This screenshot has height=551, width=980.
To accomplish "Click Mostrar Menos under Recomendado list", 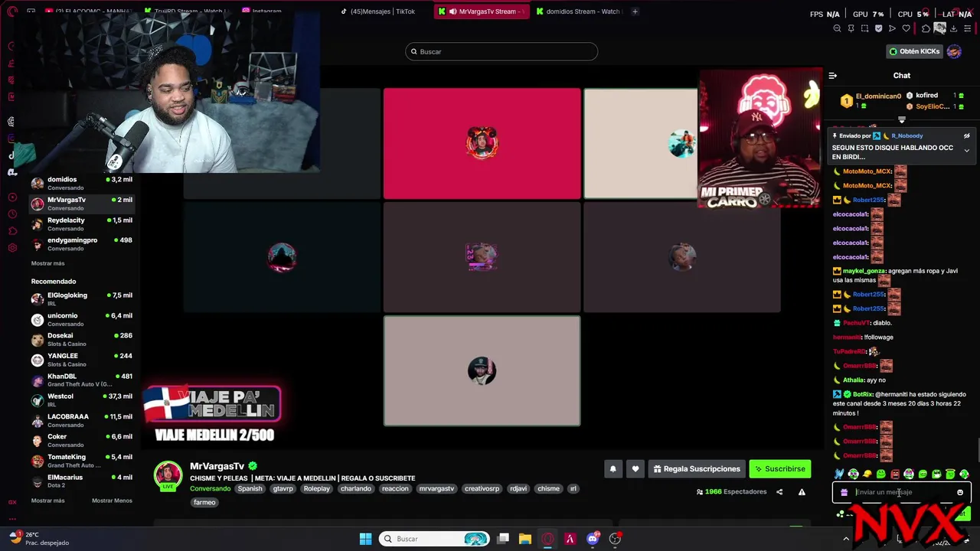I will pyautogui.click(x=112, y=500).
